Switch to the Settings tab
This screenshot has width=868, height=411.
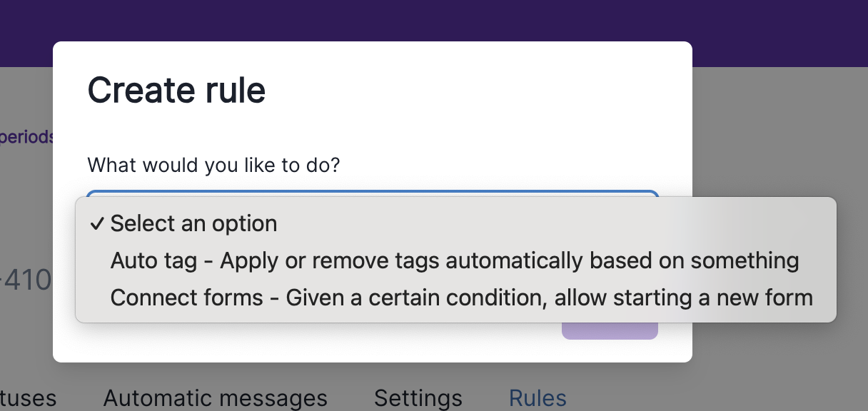point(418,398)
